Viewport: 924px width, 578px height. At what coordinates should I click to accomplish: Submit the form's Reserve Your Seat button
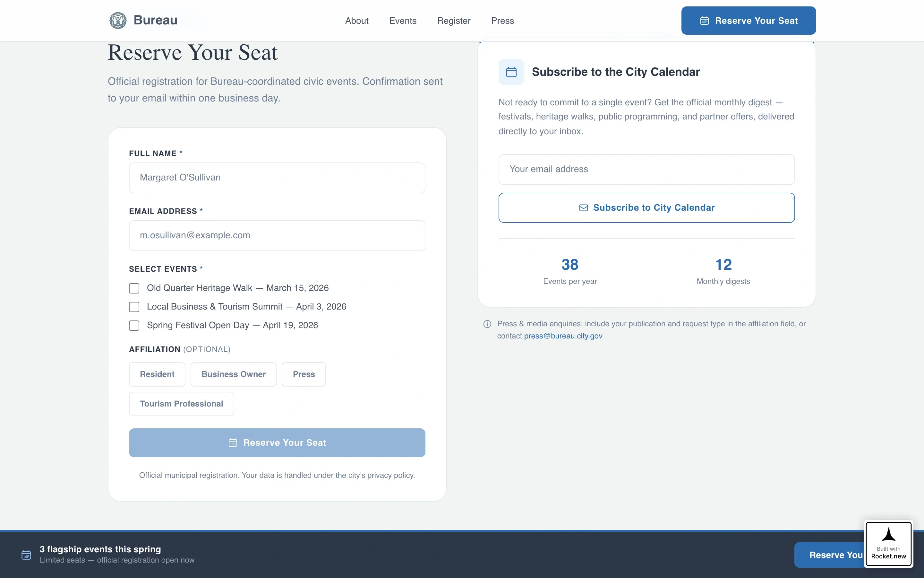[x=277, y=443]
